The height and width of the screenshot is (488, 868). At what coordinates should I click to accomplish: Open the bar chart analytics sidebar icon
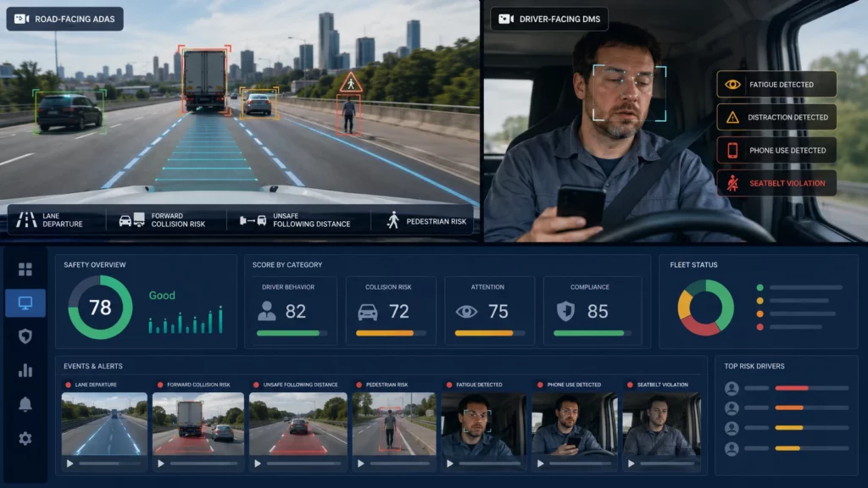25,370
